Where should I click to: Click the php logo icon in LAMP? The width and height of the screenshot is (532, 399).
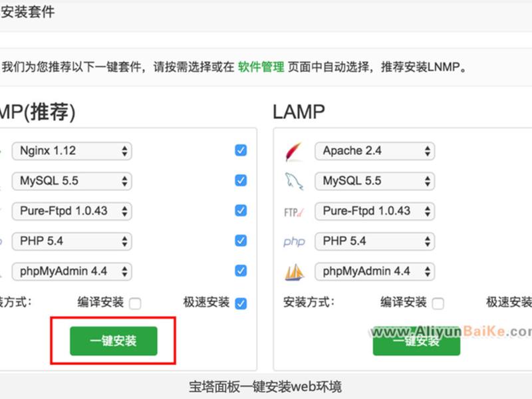coord(294,241)
